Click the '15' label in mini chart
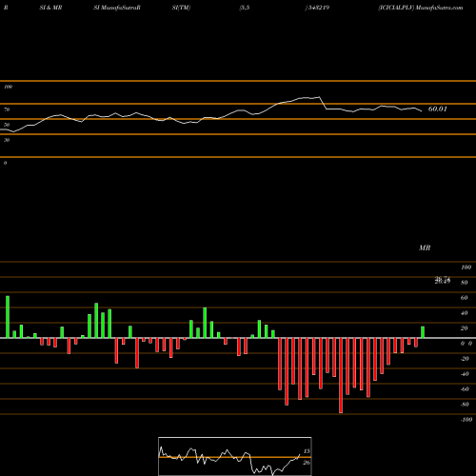 307,451
